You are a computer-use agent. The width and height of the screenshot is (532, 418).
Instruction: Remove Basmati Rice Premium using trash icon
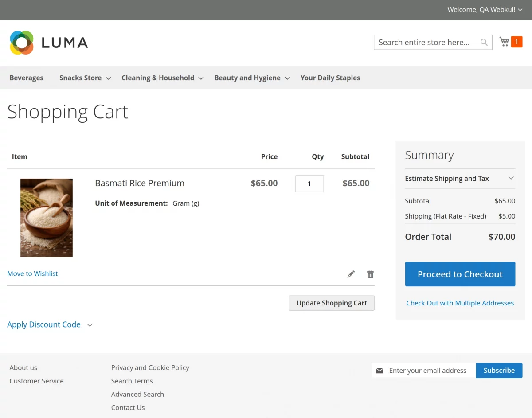click(370, 274)
